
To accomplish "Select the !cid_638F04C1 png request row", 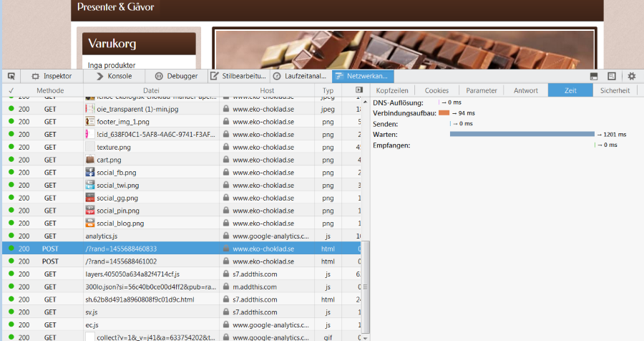I will click(x=182, y=135).
